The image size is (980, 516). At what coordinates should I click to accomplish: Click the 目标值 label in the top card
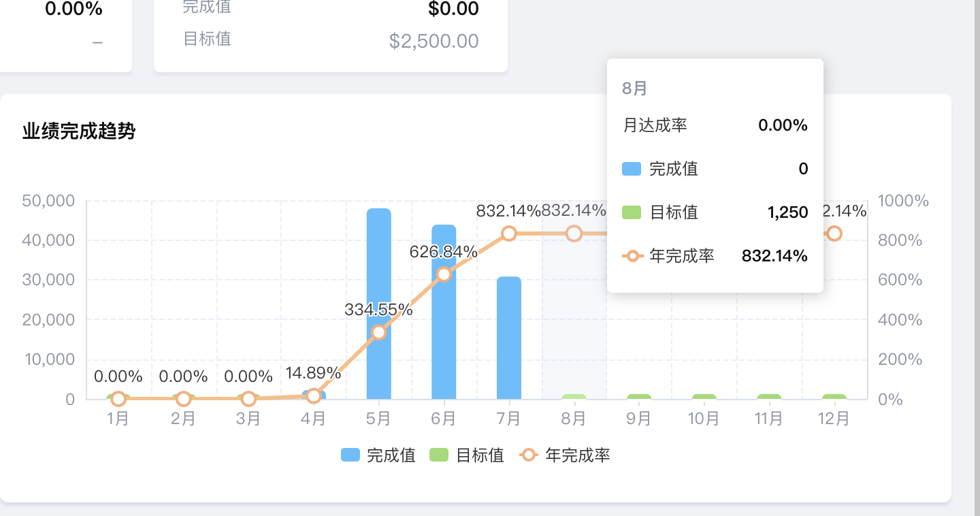tap(208, 39)
